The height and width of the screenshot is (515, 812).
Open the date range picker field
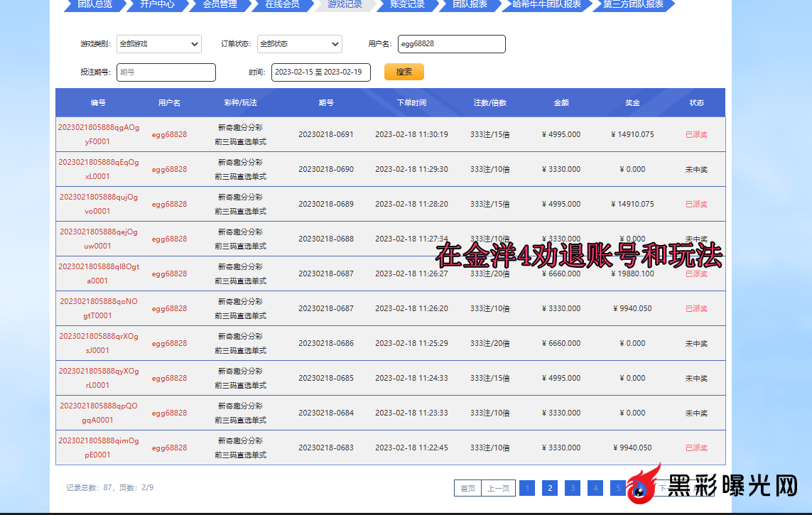(x=320, y=72)
